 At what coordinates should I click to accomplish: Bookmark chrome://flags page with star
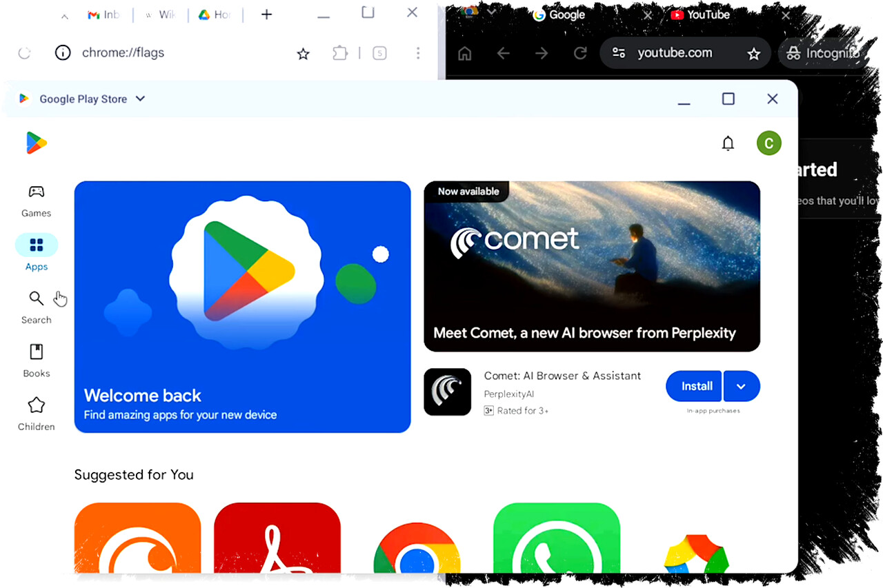(x=303, y=54)
